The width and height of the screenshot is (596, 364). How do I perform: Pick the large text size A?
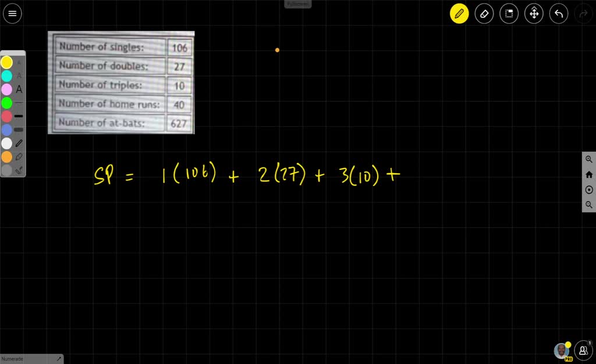coord(19,89)
